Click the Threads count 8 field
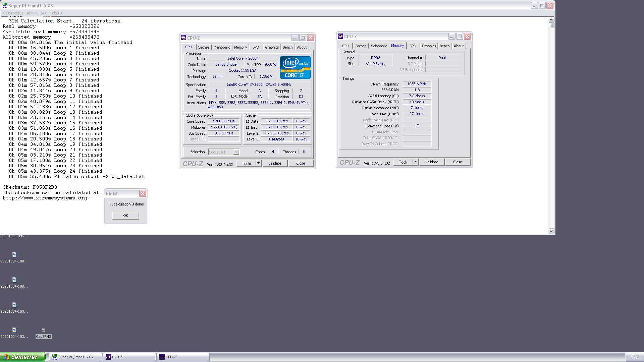 (x=304, y=152)
